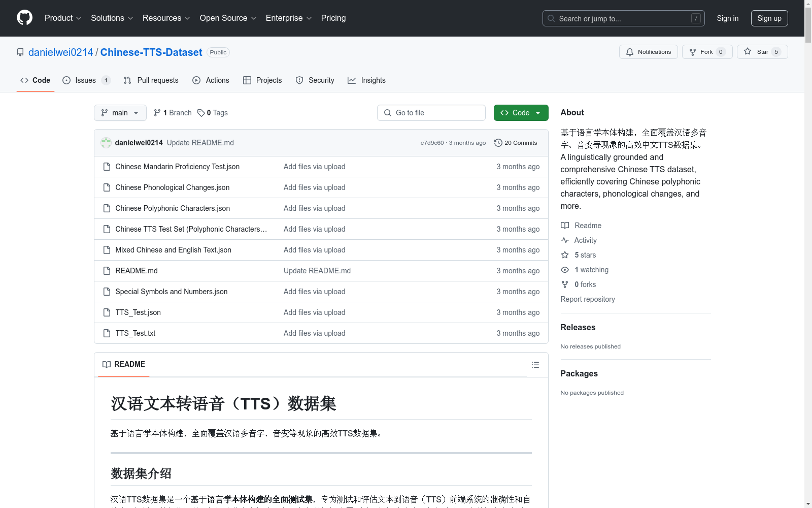This screenshot has height=508, width=812.
Task: Expand the Open Source menu
Action: [228, 18]
